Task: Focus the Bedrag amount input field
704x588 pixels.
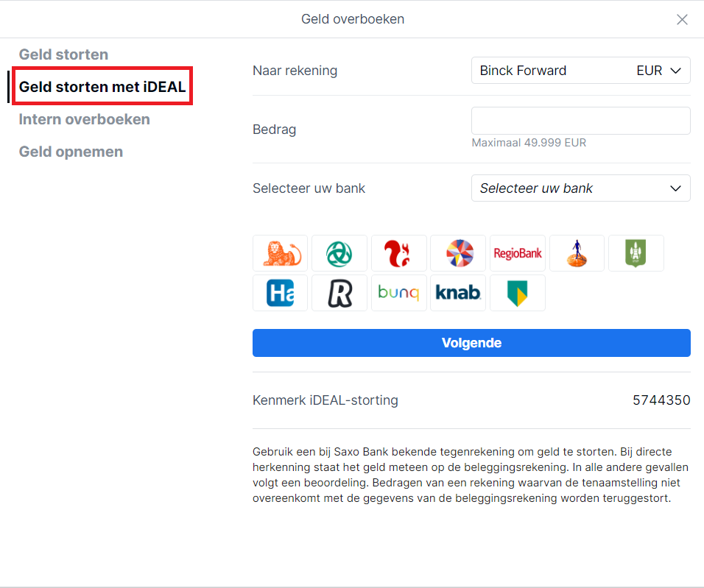Action: [x=580, y=121]
